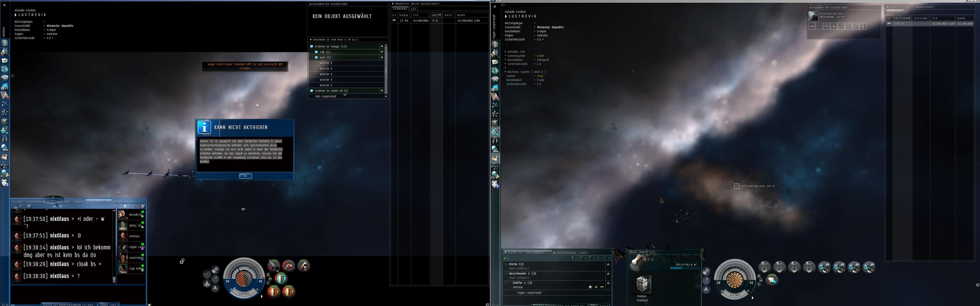Viewport: 980px width, 306px height.
Task: Toggle the red drone module on left HUD
Action: (288, 266)
